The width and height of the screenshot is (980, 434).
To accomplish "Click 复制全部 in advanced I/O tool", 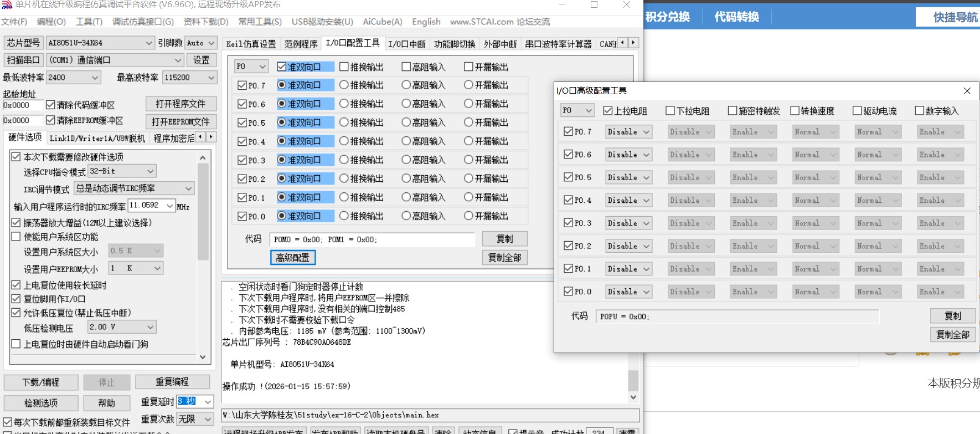I will pos(952,334).
